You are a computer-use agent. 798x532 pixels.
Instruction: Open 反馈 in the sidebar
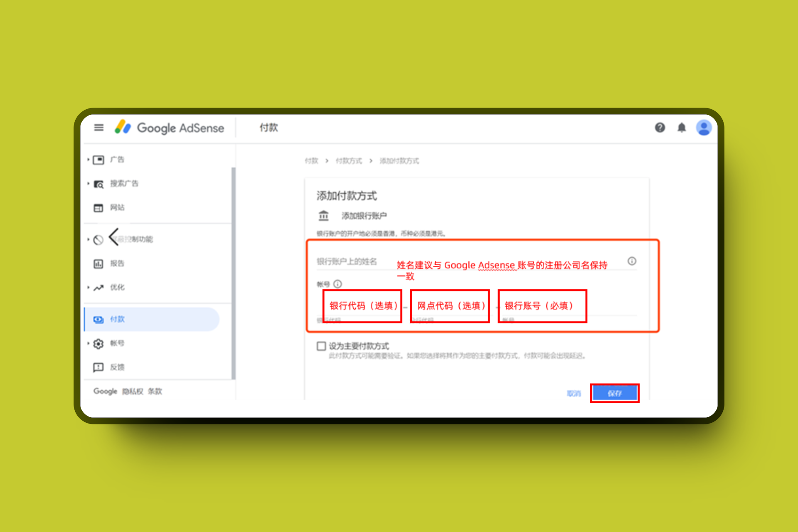point(117,367)
